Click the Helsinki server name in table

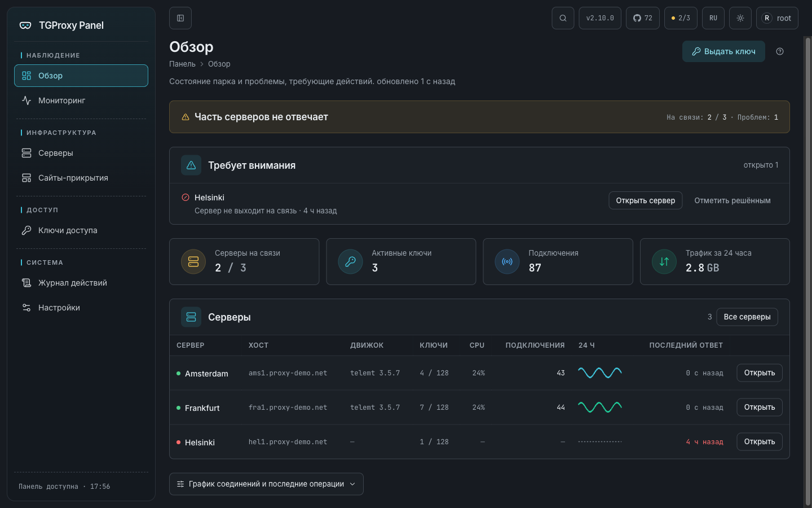click(200, 443)
